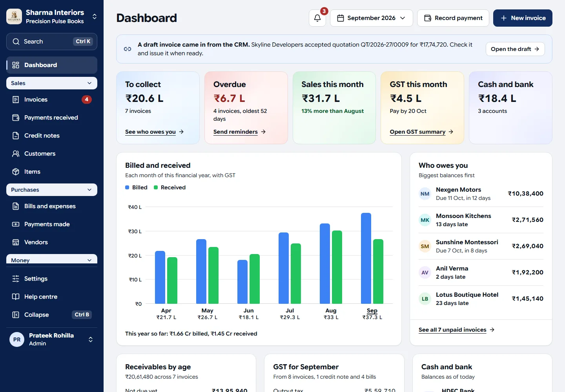Click the Vendors store icon
The width and height of the screenshot is (565, 392).
(x=16, y=242)
